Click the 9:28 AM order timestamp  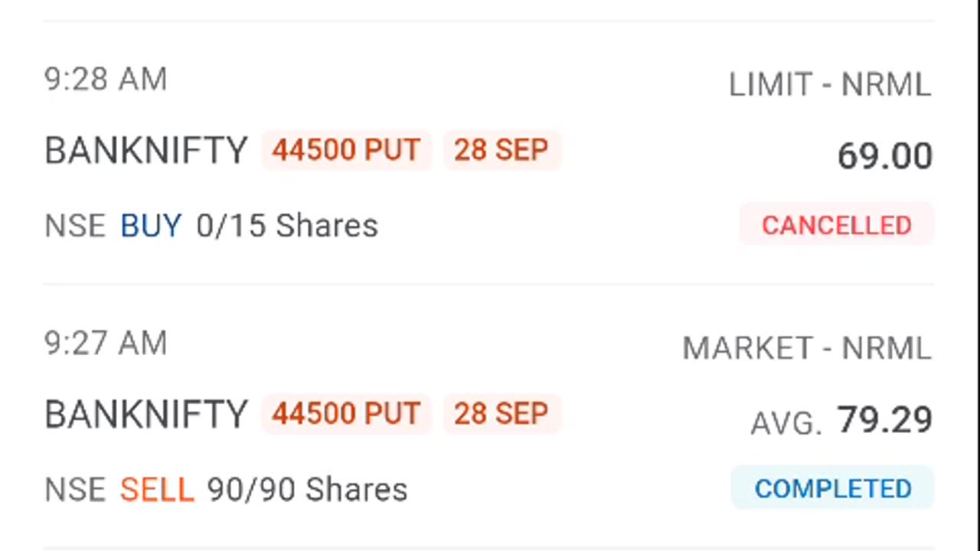(x=106, y=80)
